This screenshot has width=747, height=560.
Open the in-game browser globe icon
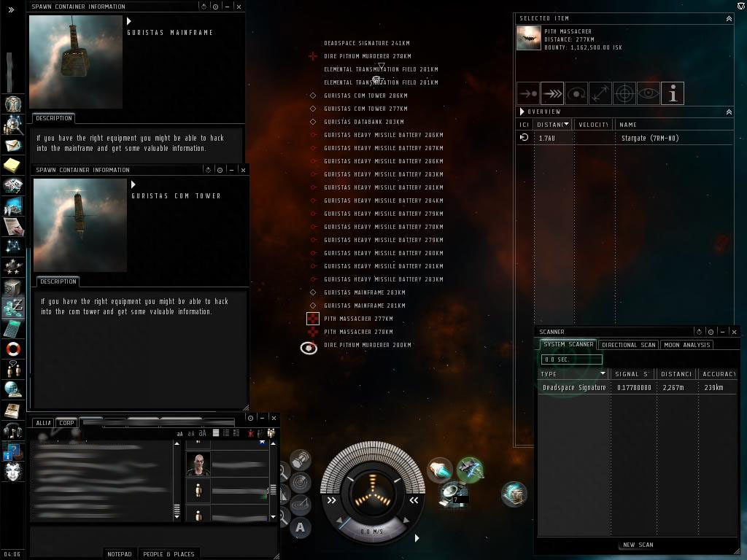[x=12, y=389]
